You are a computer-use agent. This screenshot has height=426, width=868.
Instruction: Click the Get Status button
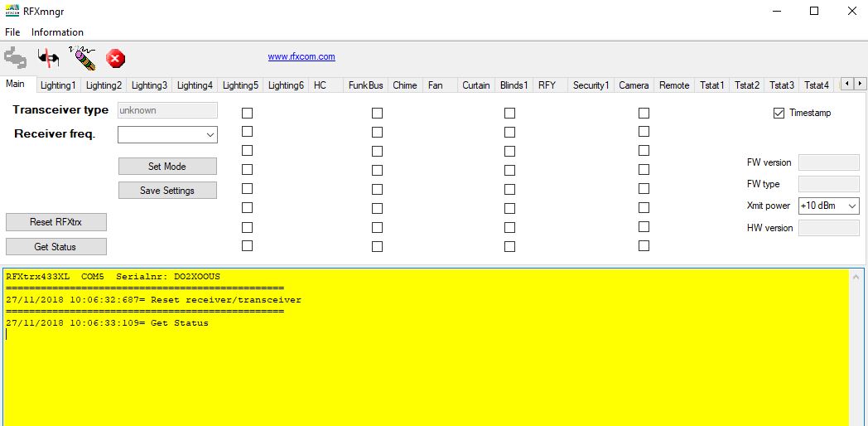[x=55, y=246]
